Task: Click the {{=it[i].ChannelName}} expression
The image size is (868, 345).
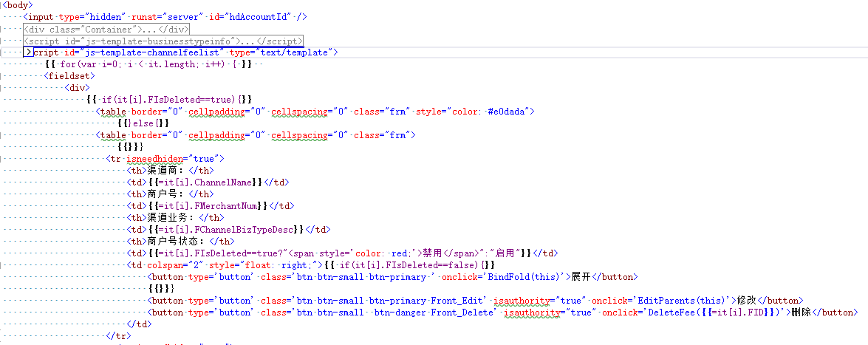Action: click(x=205, y=182)
